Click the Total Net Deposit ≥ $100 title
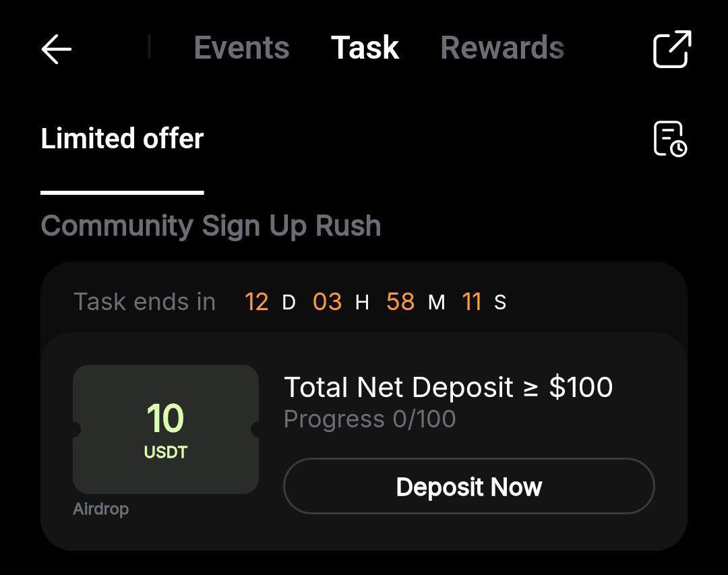This screenshot has width=728, height=575. click(448, 388)
